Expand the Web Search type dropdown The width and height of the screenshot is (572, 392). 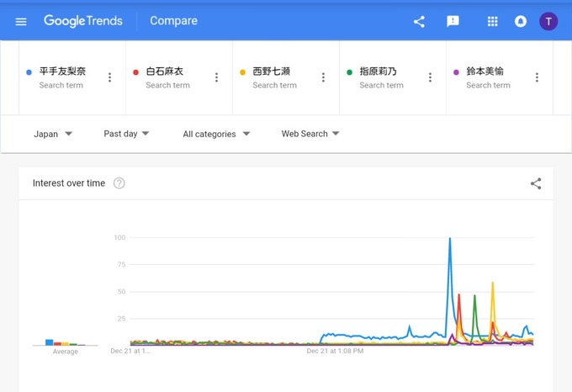[x=310, y=134]
